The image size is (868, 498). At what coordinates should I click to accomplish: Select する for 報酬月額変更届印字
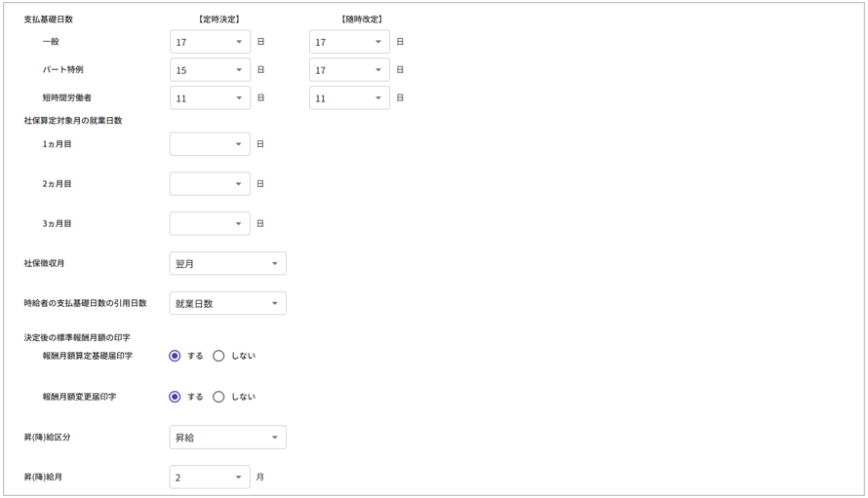click(x=176, y=397)
